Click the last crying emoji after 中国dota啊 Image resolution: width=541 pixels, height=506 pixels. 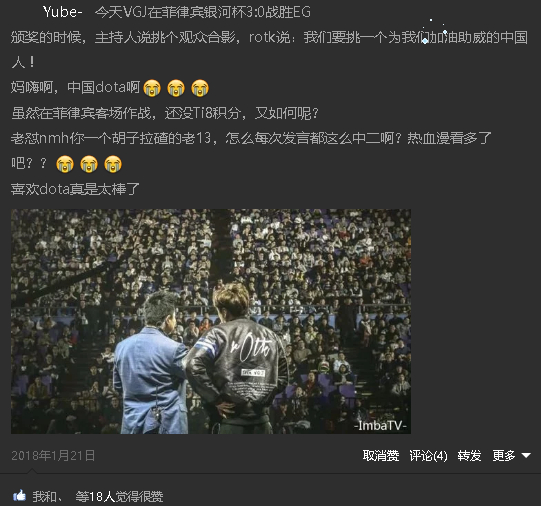point(200,88)
